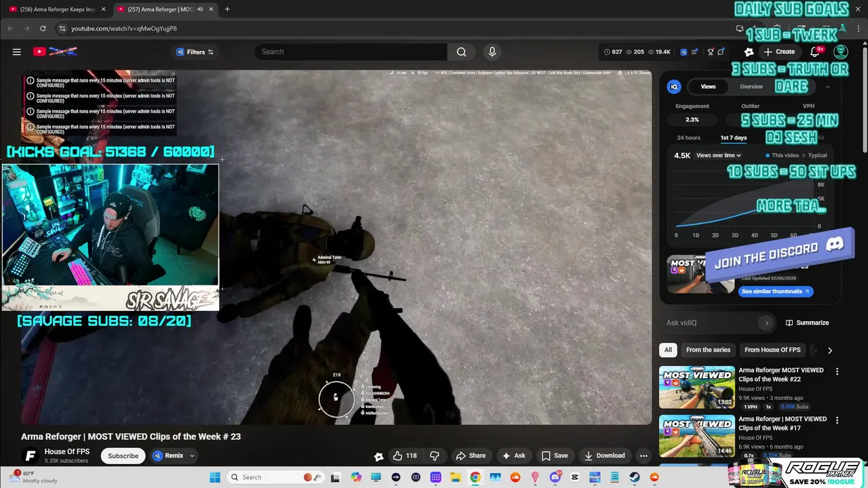View site information icon in the address bar
This screenshot has height=488, width=868.
point(62,28)
